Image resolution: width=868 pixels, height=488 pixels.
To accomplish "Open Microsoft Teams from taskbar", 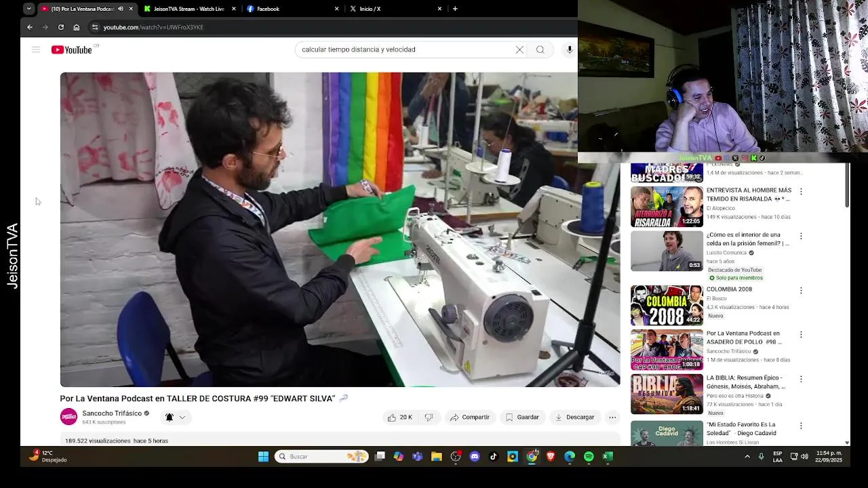I will tap(418, 457).
